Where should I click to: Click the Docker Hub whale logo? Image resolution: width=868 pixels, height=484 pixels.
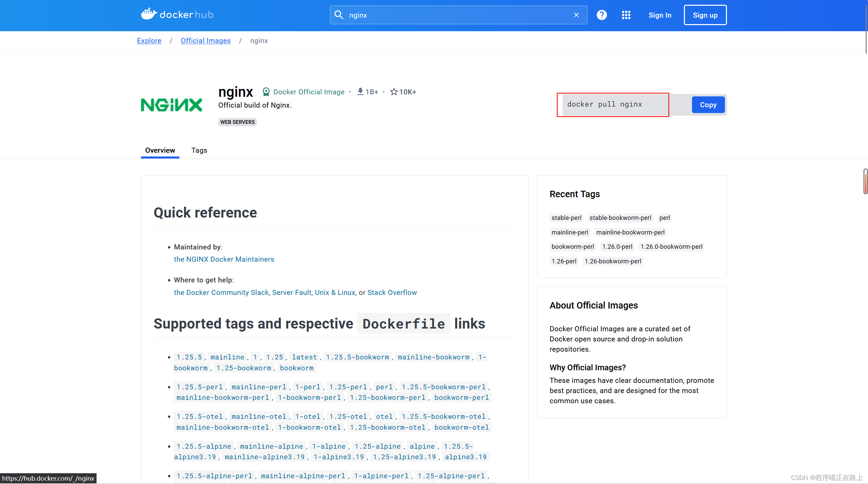[x=149, y=14]
